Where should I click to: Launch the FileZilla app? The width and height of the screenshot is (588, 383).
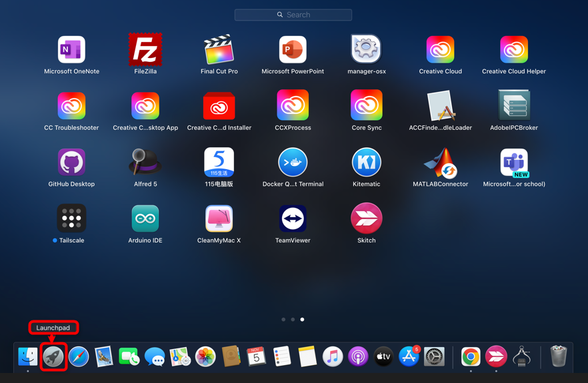pyautogui.click(x=145, y=51)
